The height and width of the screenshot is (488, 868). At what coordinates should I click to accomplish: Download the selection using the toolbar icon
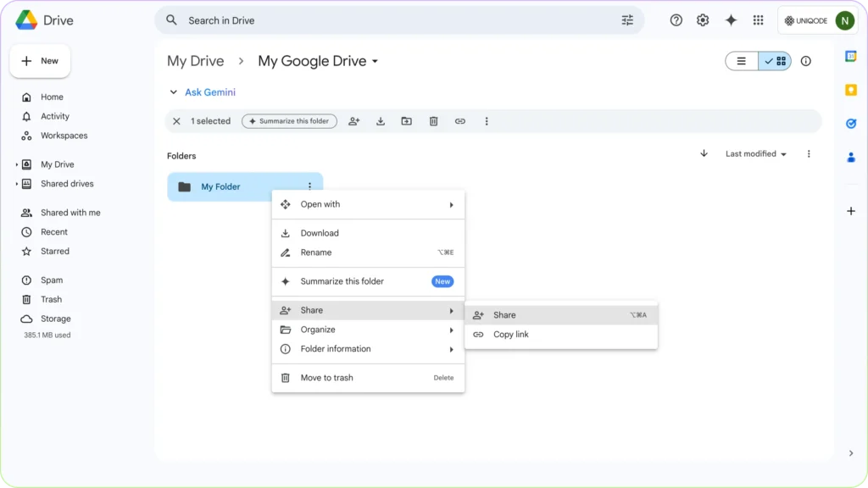(x=380, y=121)
